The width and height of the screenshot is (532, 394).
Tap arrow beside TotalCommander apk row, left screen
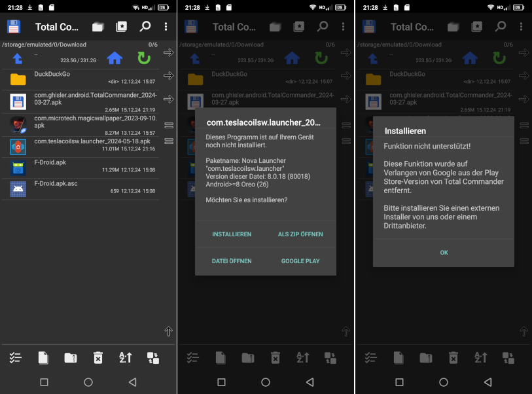[x=168, y=99]
